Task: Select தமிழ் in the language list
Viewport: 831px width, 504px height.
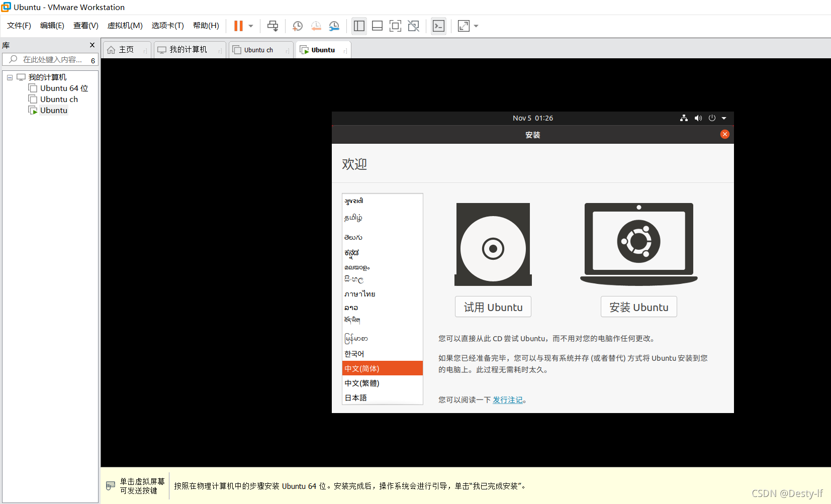Action: pos(383,218)
